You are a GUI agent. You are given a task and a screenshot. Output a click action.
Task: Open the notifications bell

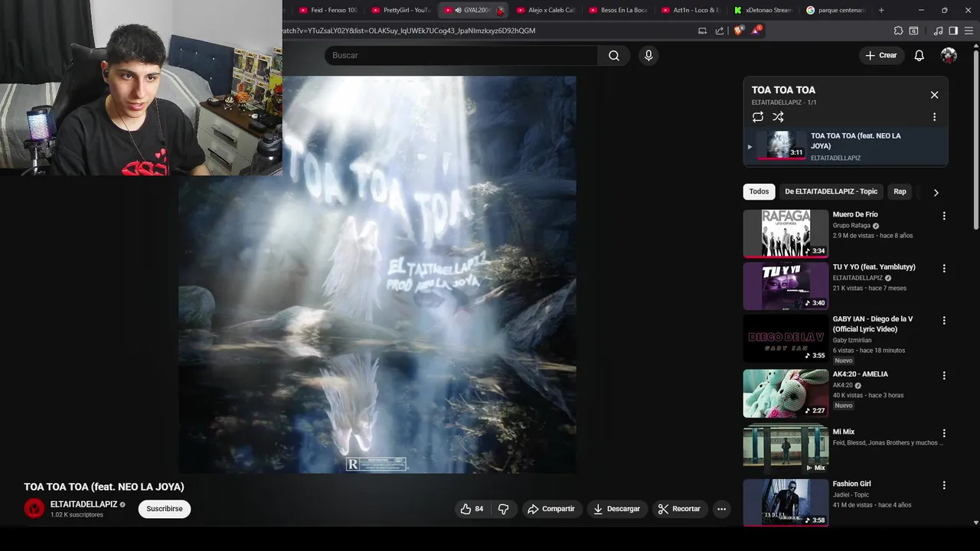tap(919, 55)
